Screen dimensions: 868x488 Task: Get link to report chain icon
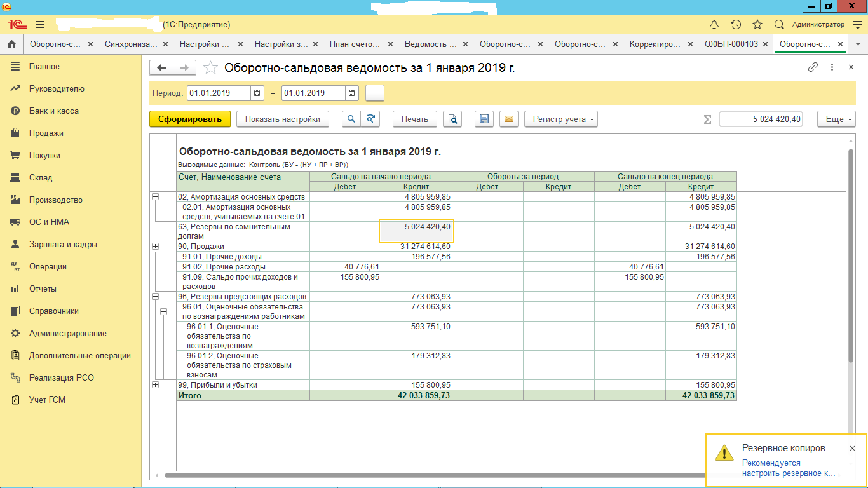click(813, 67)
